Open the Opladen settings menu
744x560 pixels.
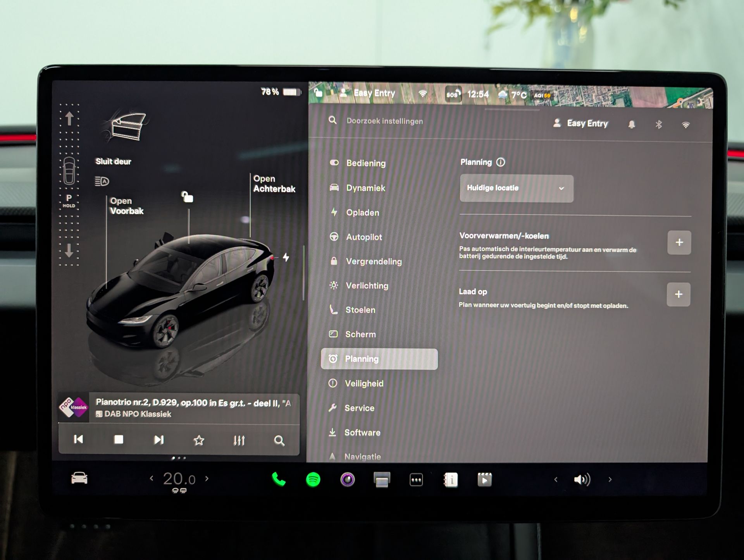362,213
